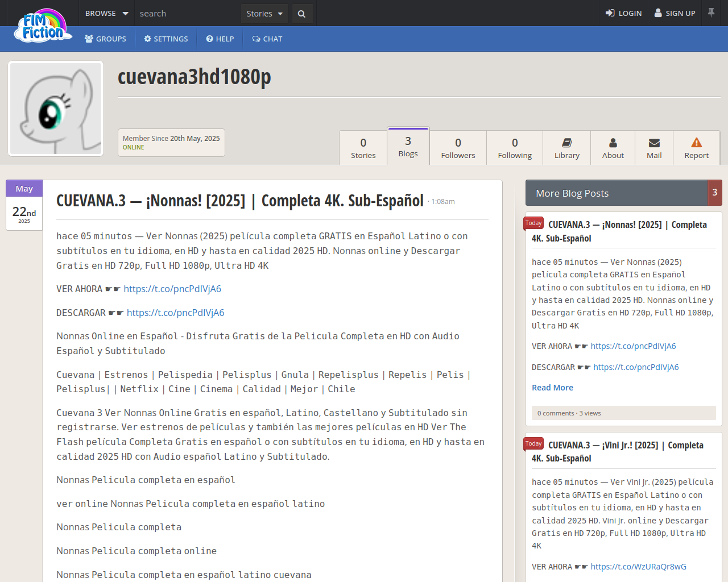Open the About tab with person icon

(x=613, y=148)
